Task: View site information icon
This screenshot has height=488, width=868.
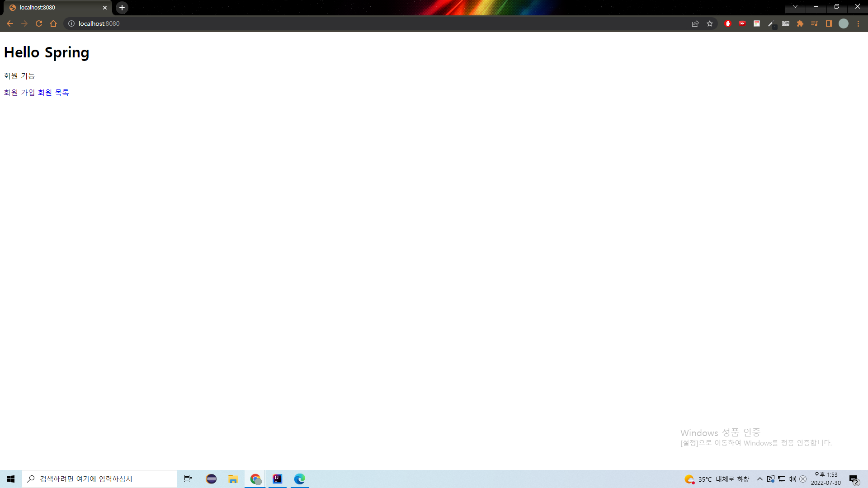Action: click(71, 23)
